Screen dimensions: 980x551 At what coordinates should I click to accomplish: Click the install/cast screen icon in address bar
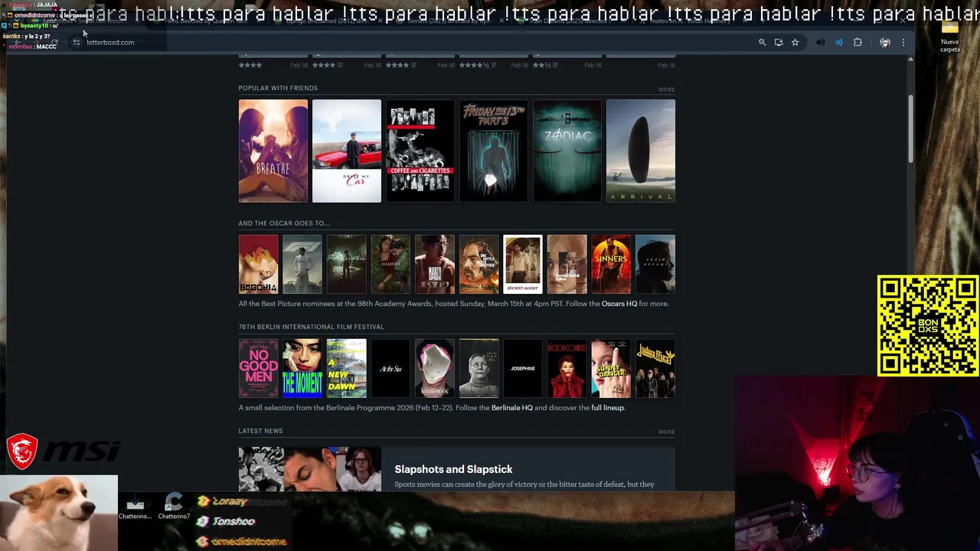coord(779,43)
